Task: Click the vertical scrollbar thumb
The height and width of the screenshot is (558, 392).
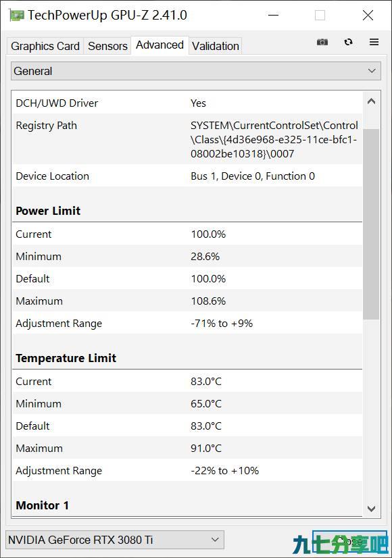Action: coord(371,224)
